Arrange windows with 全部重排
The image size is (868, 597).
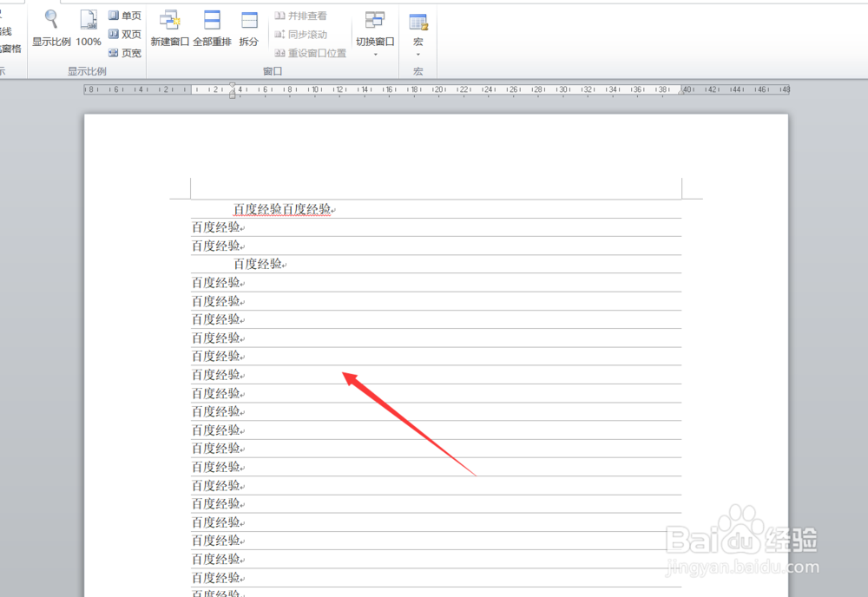click(x=212, y=28)
